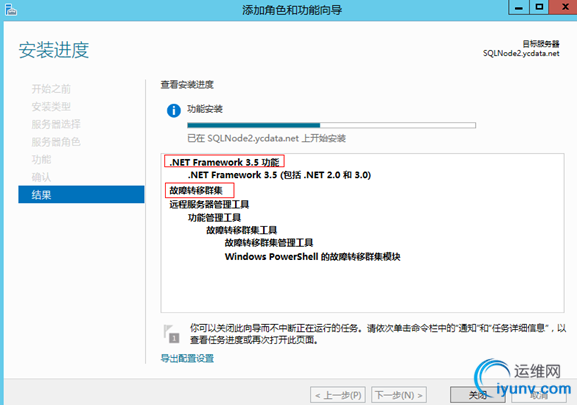Select the 故障转移群集管理工具 row
Screen dimensions: 577x405
pyautogui.click(x=269, y=243)
